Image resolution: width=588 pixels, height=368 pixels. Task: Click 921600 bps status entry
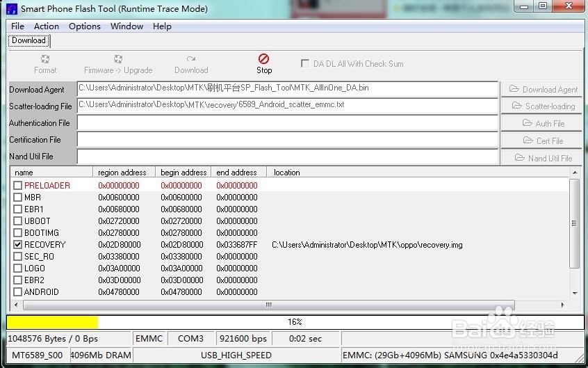coord(243,339)
